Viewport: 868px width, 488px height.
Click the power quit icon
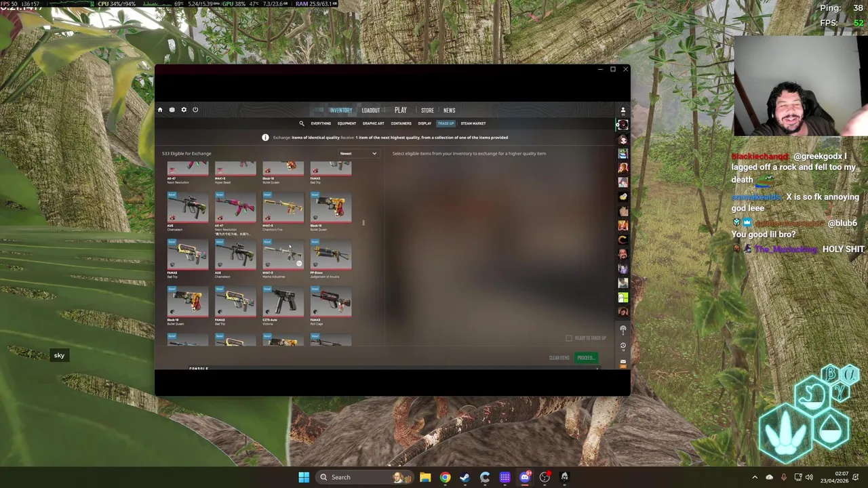click(195, 110)
